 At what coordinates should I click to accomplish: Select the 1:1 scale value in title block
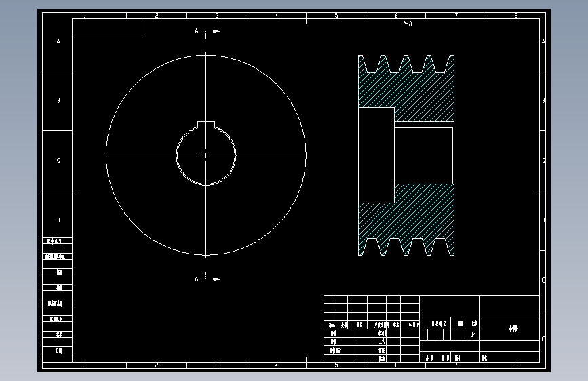pos(473,334)
